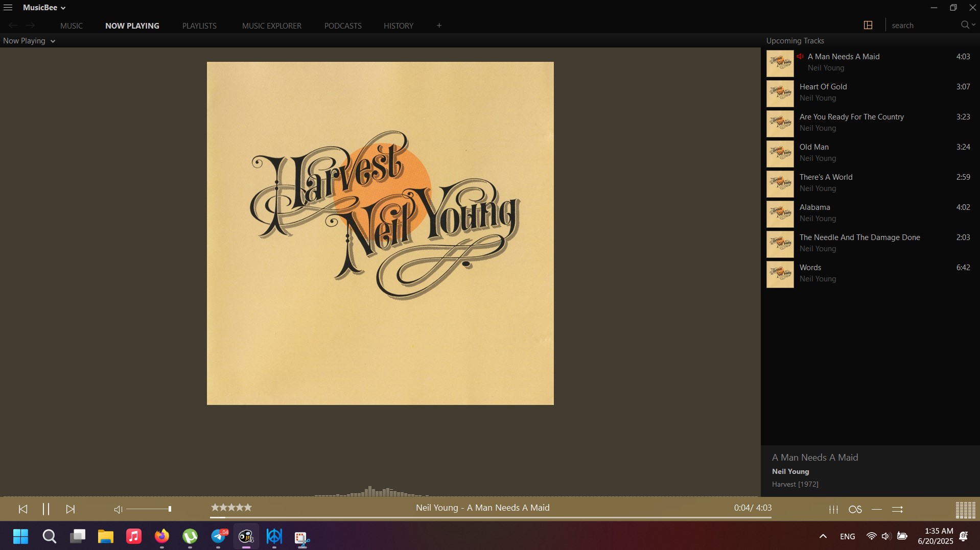Select The Needle And The Damage Done

(871, 243)
